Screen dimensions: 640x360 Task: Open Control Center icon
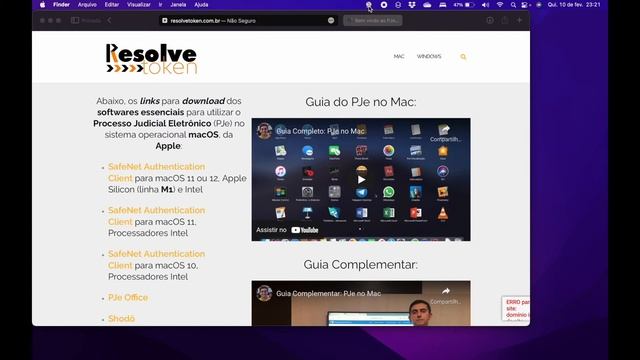(x=525, y=5)
